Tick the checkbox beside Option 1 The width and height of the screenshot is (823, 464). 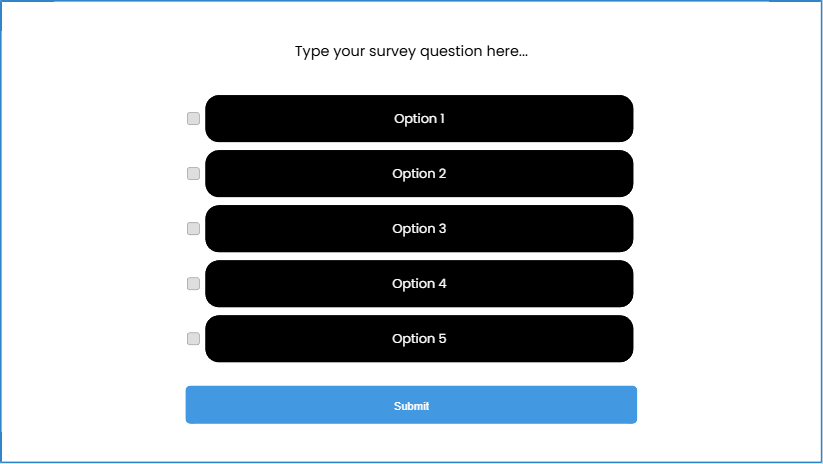coord(193,119)
